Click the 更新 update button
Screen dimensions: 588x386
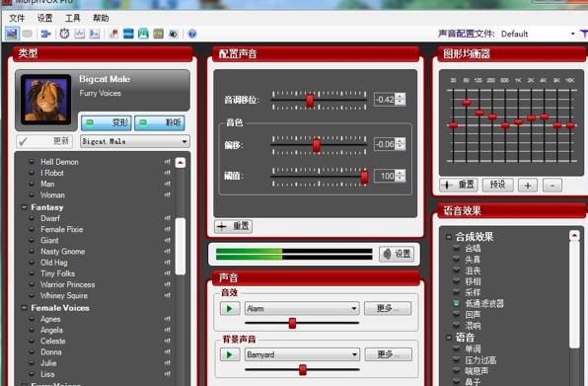[x=44, y=141]
